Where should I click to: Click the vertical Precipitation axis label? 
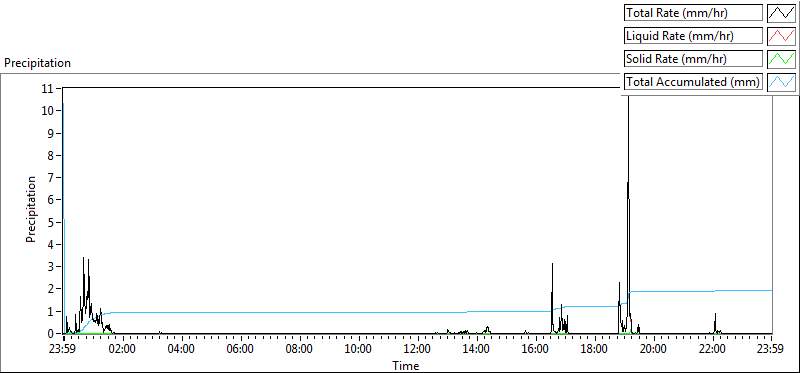point(31,210)
